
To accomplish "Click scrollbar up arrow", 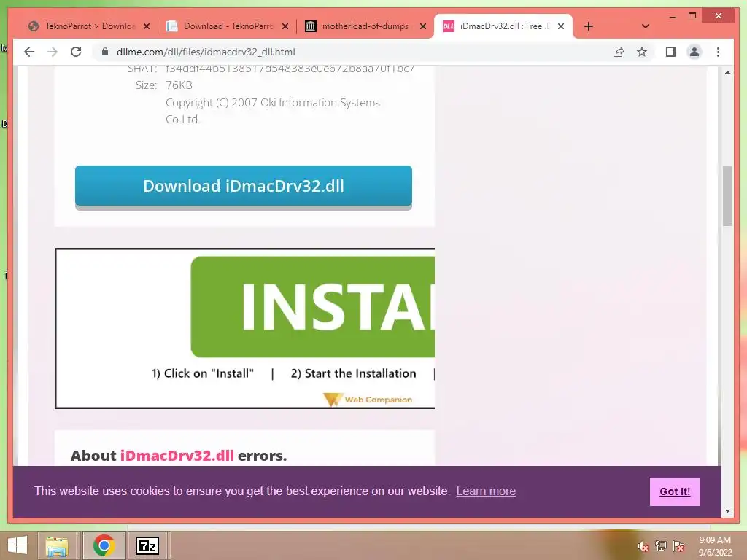I will click(x=727, y=72).
